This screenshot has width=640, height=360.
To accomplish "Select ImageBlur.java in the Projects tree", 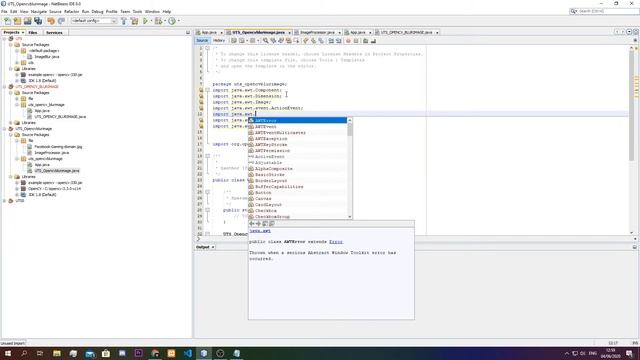I will [47, 57].
